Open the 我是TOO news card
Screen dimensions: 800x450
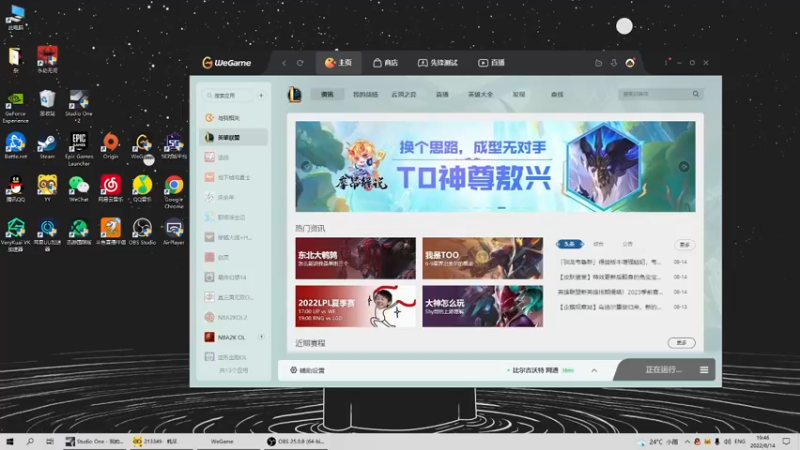coord(483,258)
